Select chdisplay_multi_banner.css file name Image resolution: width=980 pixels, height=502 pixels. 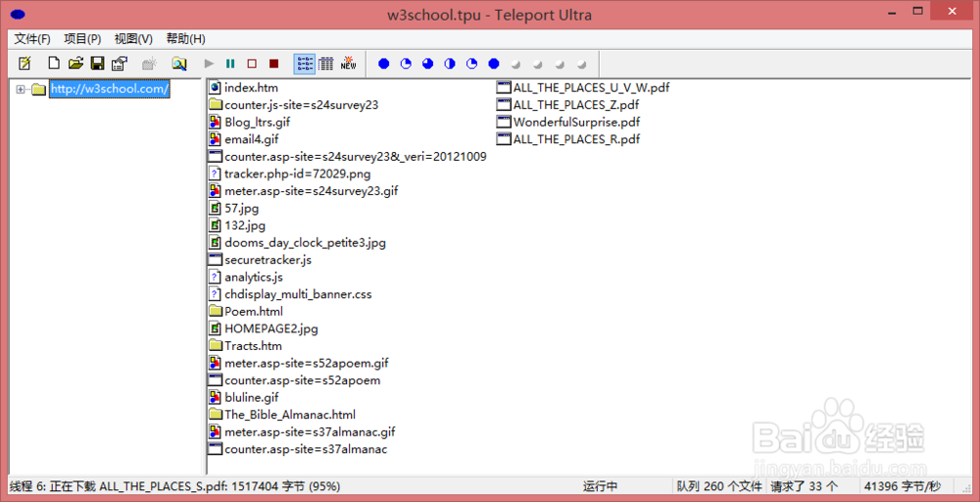298,294
